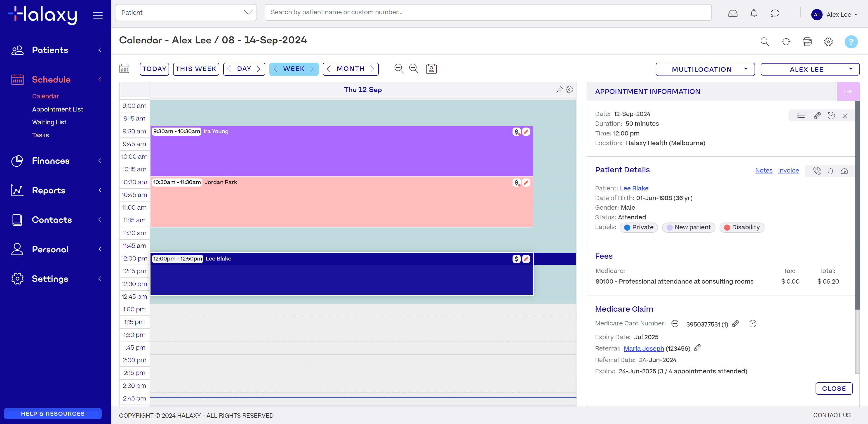Edit the appointment with the pencil icon
Viewport: 868px width, 424px height.
817,115
